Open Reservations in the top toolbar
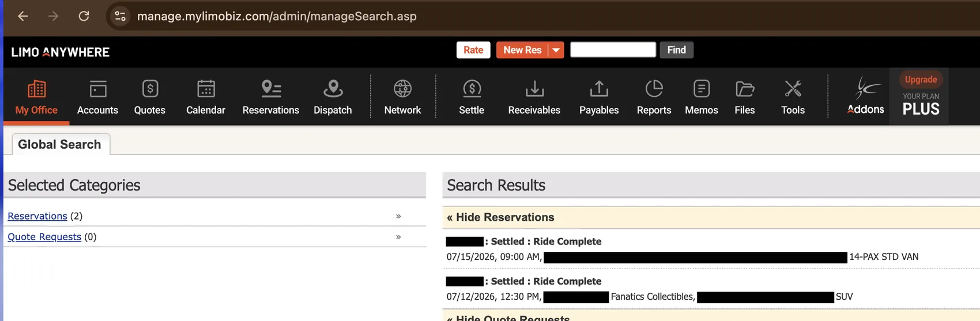 271,97
